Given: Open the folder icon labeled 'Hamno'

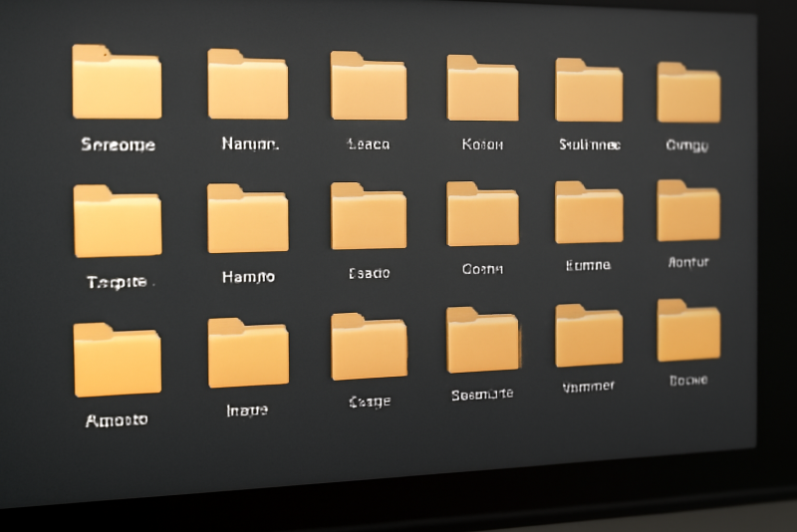Looking at the screenshot, I should click(247, 218).
